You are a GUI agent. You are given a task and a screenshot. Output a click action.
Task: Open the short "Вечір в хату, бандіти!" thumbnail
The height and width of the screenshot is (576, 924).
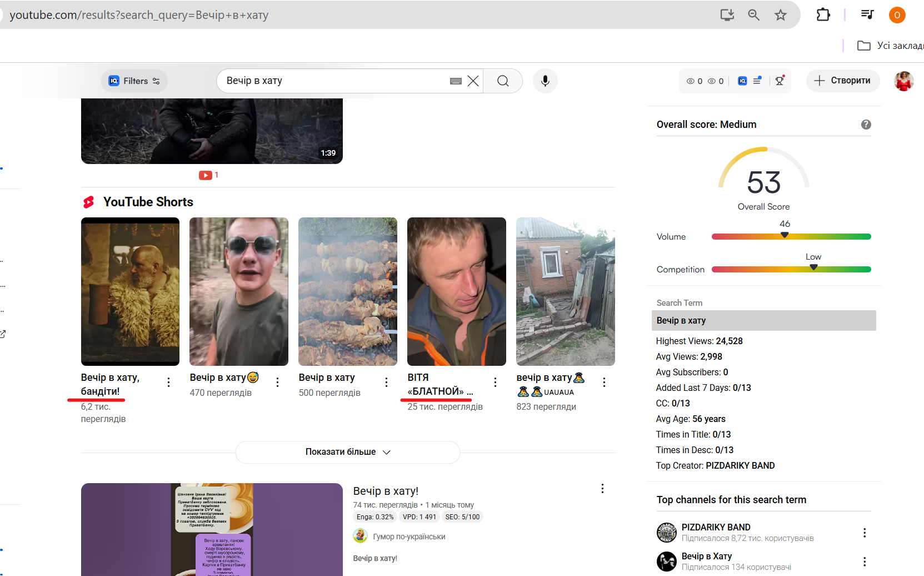(130, 291)
